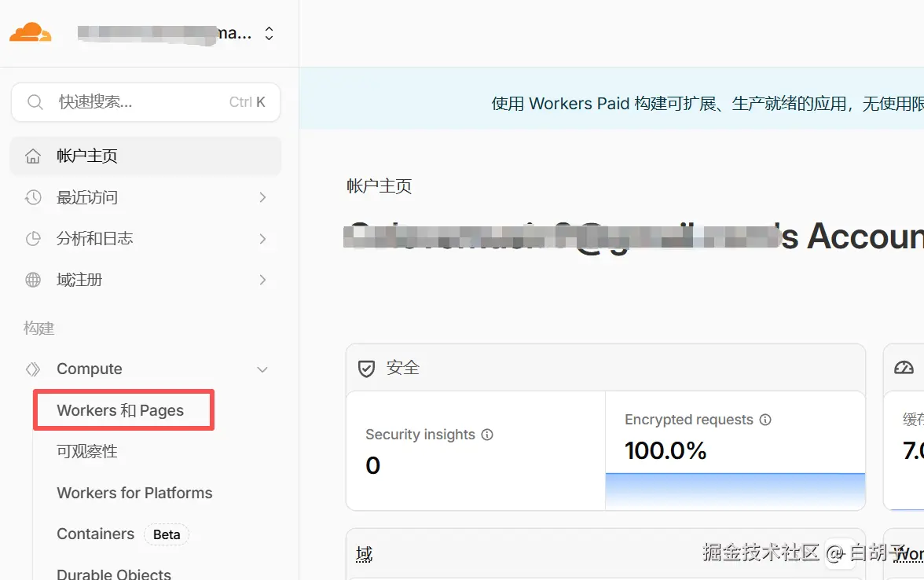Click the Encrypted requests info icon
This screenshot has width=924, height=580.
tap(765, 420)
